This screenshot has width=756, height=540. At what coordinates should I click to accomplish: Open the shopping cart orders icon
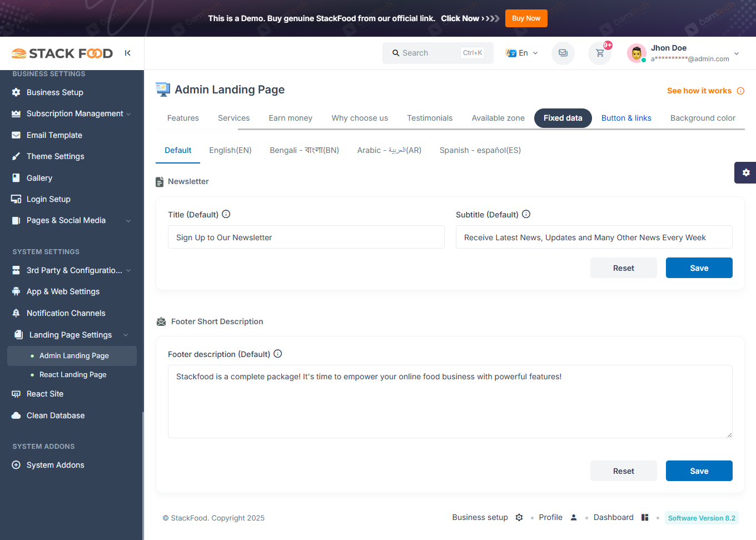[x=600, y=53]
